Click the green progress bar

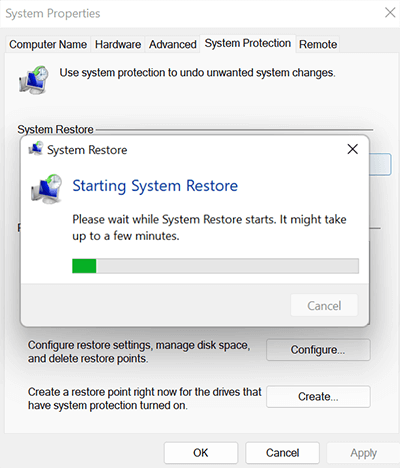215,266
